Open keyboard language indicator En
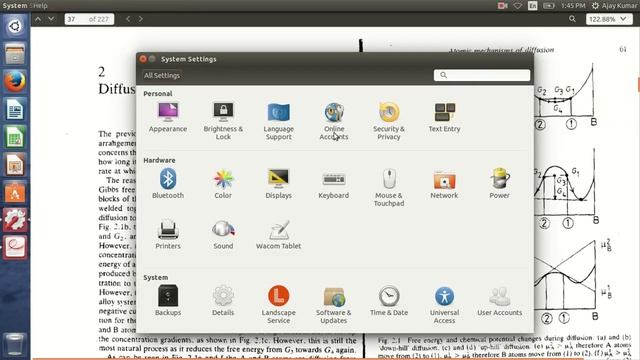 (533, 6)
